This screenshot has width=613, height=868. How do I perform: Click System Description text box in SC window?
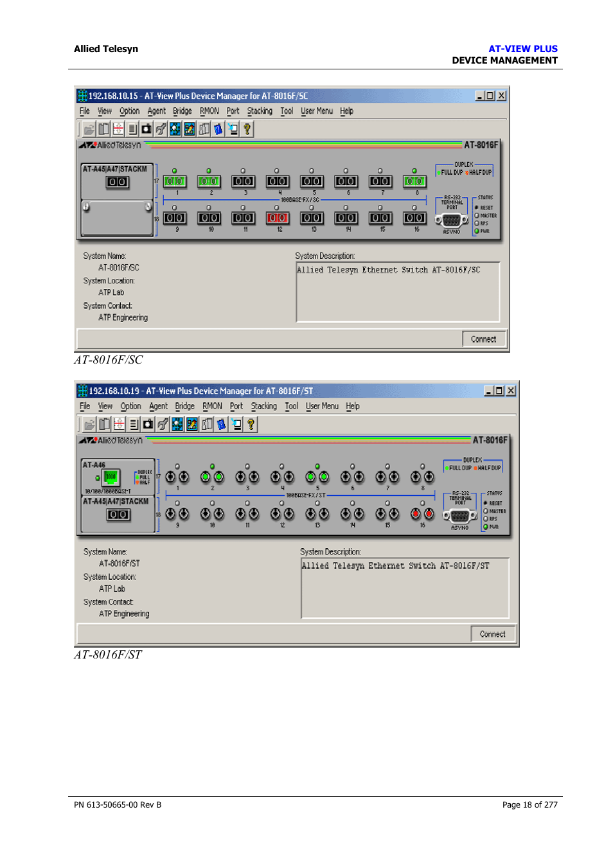[398, 292]
